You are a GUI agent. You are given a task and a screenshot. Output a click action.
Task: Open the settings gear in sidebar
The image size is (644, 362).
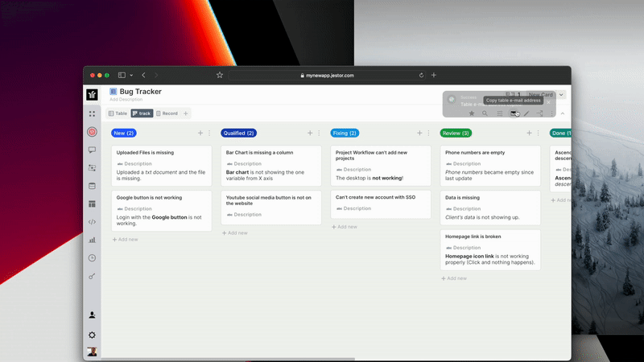[92, 335]
